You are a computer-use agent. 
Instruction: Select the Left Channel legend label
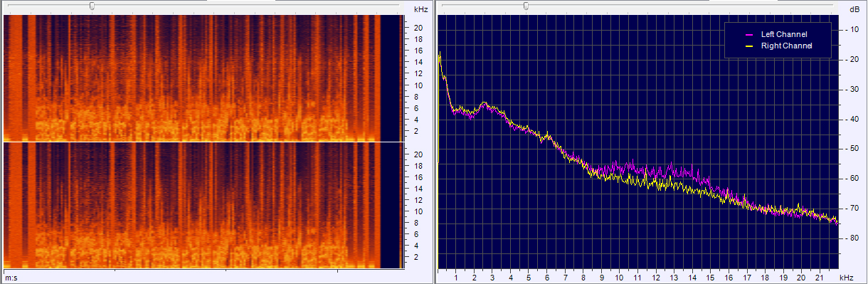click(785, 34)
